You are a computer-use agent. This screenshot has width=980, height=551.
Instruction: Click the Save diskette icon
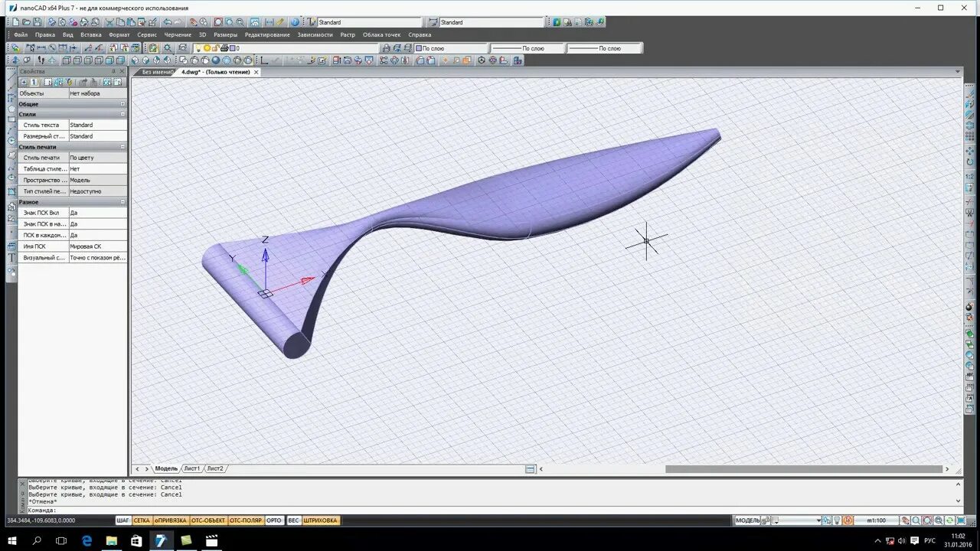coord(37,22)
